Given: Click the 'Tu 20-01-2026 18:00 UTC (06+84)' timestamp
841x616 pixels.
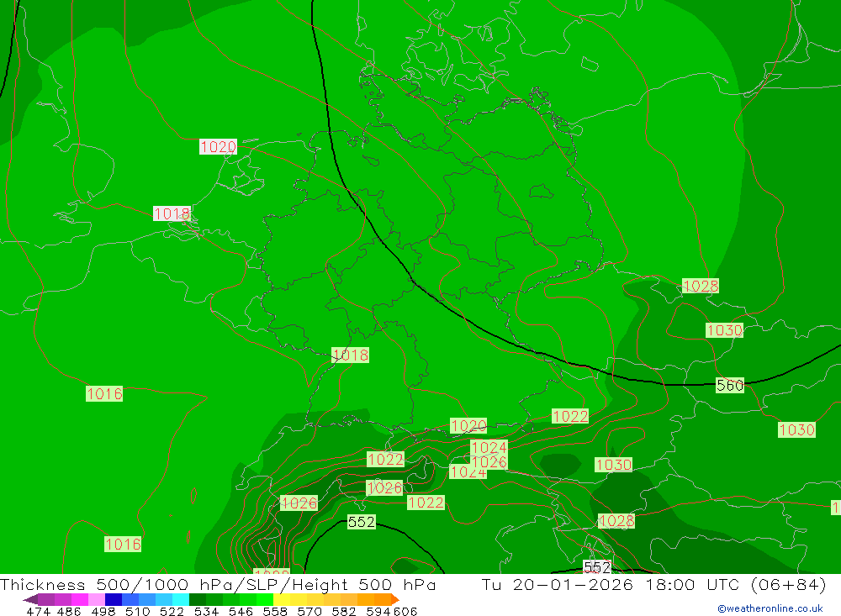Looking at the screenshot, I should point(653,584).
